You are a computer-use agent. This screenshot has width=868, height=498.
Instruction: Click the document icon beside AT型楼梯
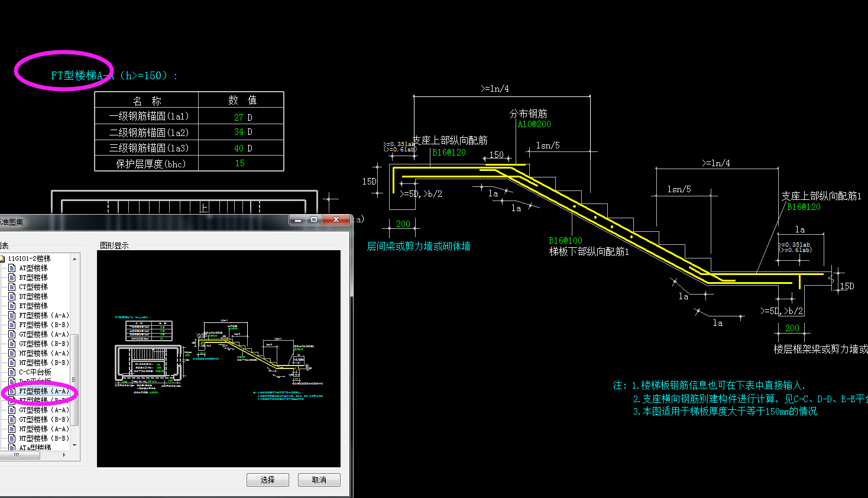click(x=12, y=268)
